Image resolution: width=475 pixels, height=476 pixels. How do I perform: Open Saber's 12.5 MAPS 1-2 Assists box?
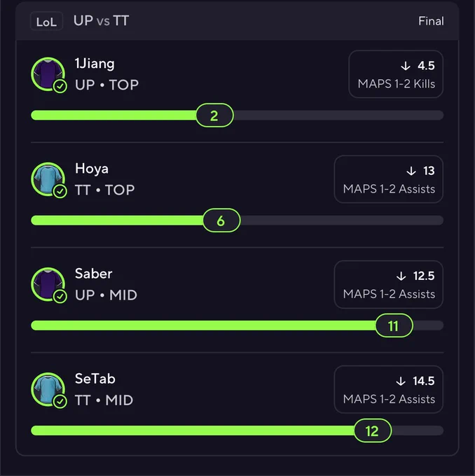click(389, 284)
